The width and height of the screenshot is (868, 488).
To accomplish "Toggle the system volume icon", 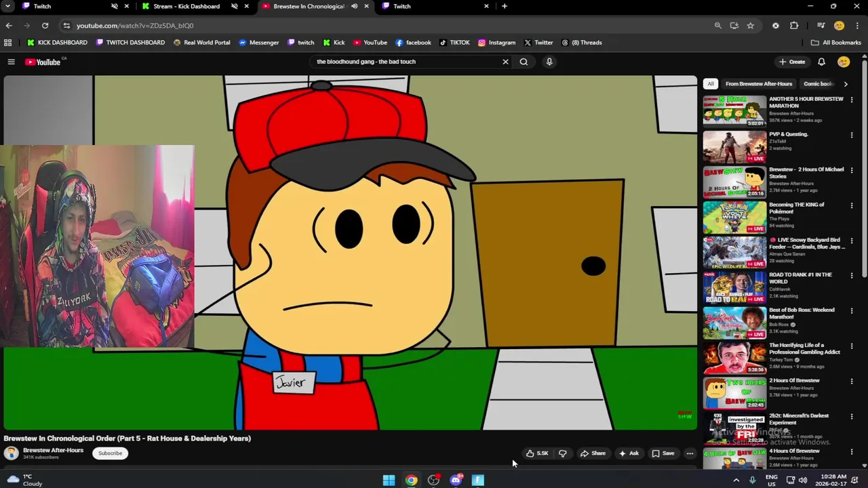I will click(x=803, y=481).
